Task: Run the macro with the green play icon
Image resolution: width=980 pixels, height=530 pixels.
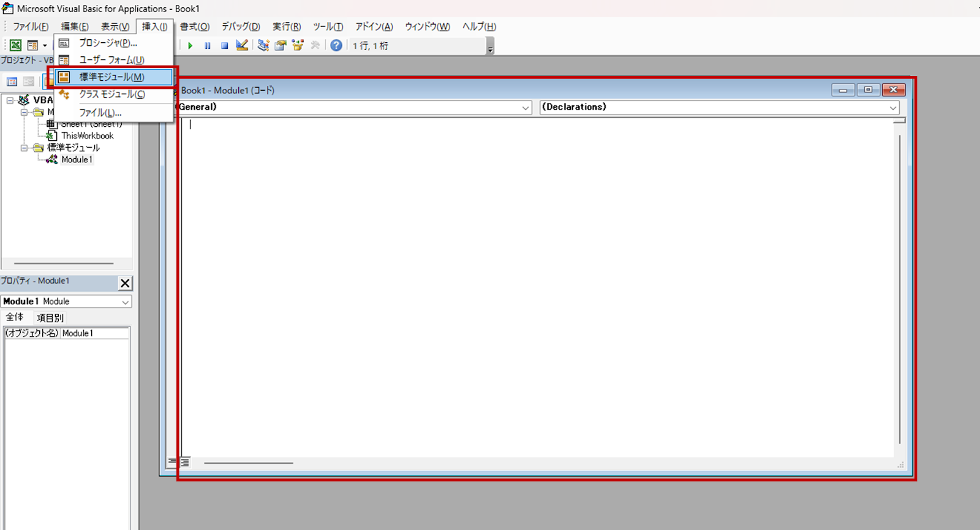Action: (190, 45)
